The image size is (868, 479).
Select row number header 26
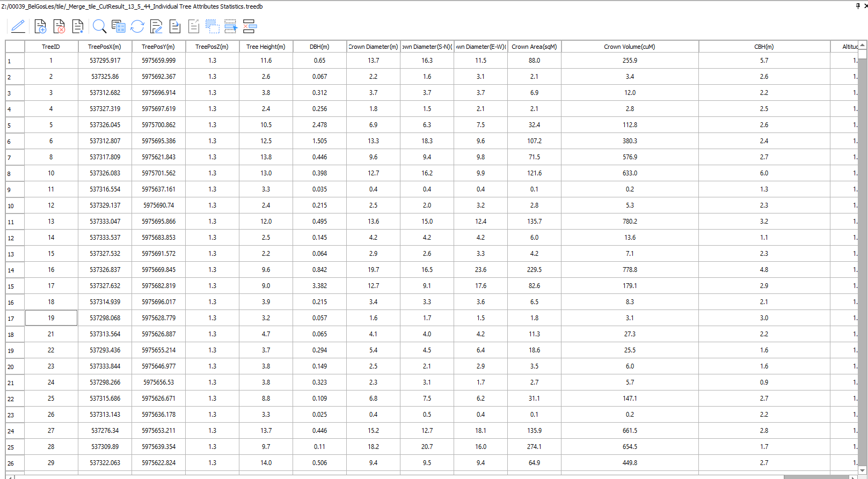coord(15,463)
